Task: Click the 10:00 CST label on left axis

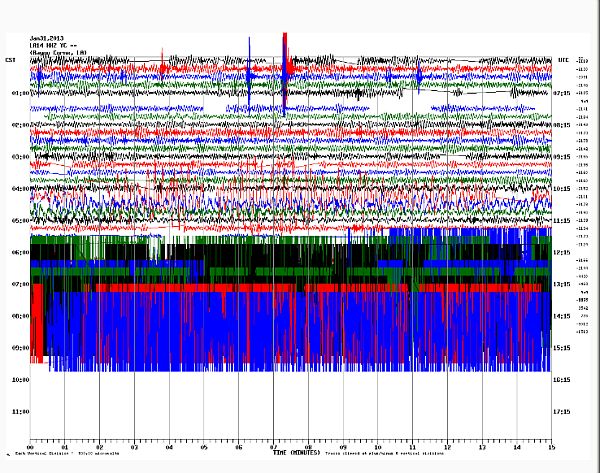Action: click(x=17, y=380)
